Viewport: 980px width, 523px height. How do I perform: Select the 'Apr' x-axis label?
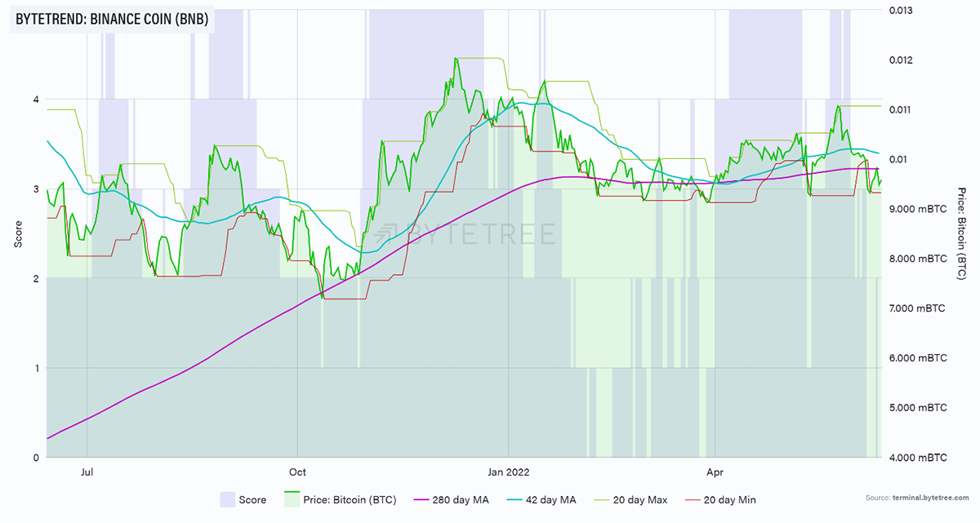715,472
